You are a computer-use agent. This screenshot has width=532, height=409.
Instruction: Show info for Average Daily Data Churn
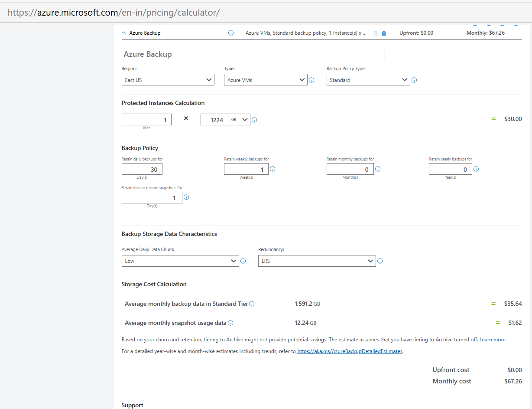[x=243, y=261]
